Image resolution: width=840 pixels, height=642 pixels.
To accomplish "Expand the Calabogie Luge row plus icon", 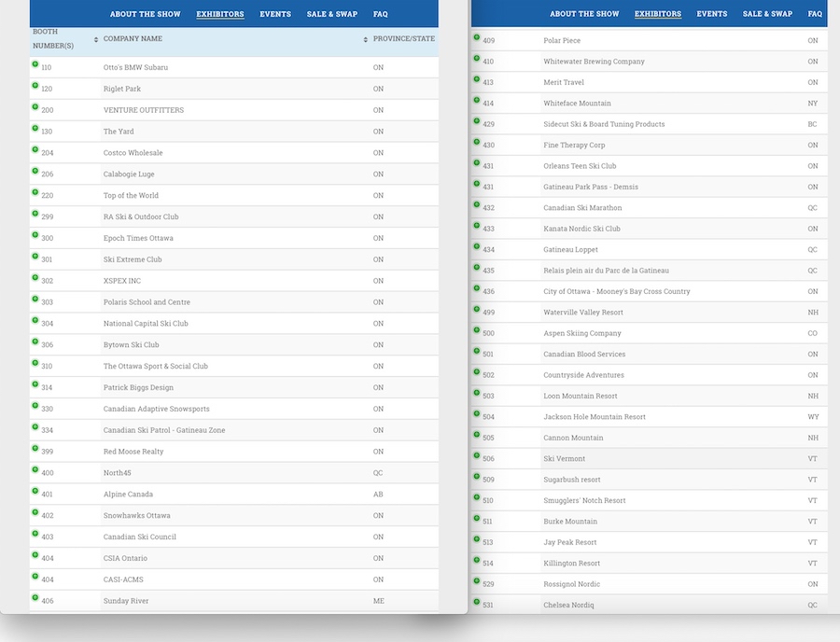I will tap(35, 171).
